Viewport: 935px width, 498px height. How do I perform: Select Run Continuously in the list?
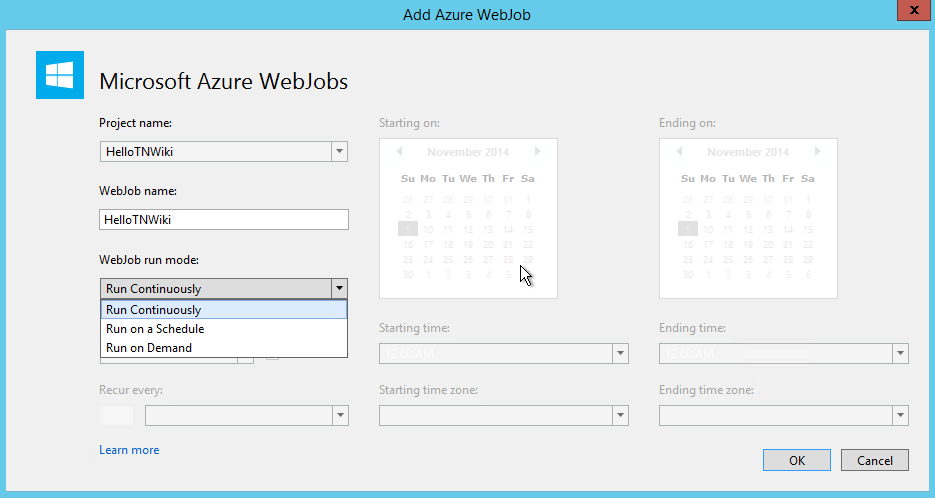point(224,310)
